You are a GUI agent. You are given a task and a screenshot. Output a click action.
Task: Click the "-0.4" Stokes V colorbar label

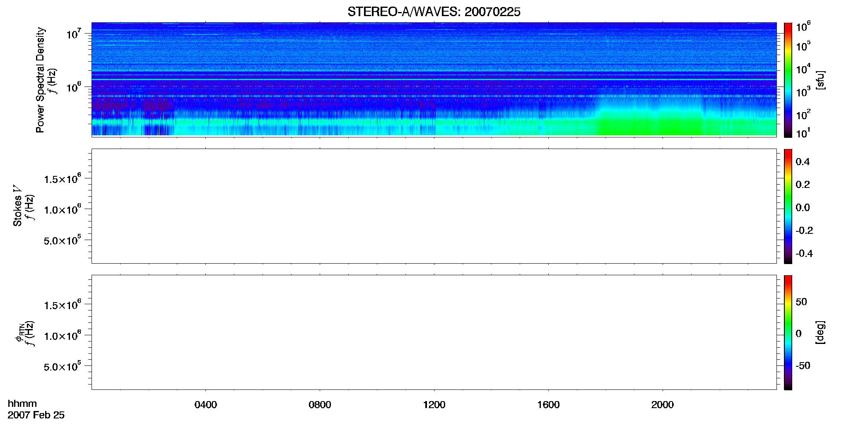(804, 254)
